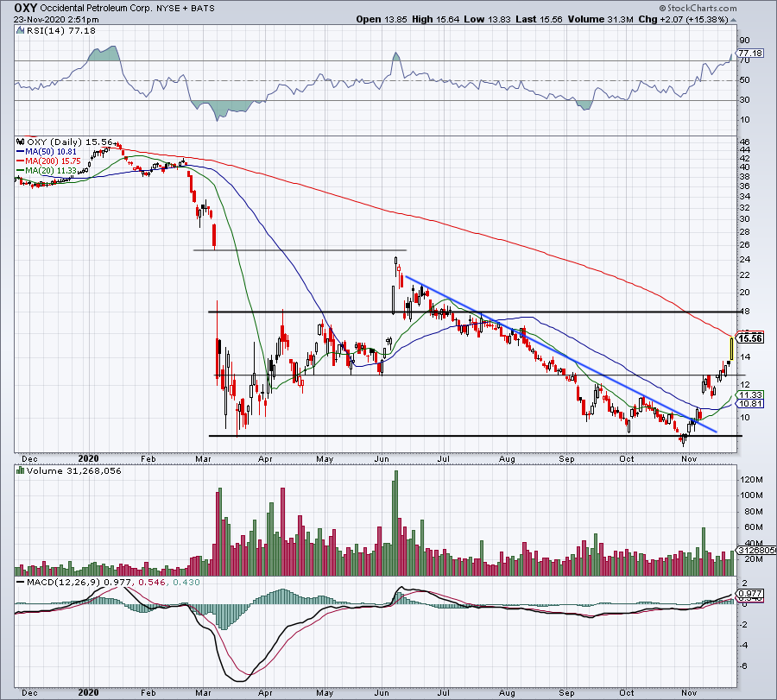The width and height of the screenshot is (777, 700).
Task: Click the black line marker before MACD(12,26,9)
Action: click(21, 582)
